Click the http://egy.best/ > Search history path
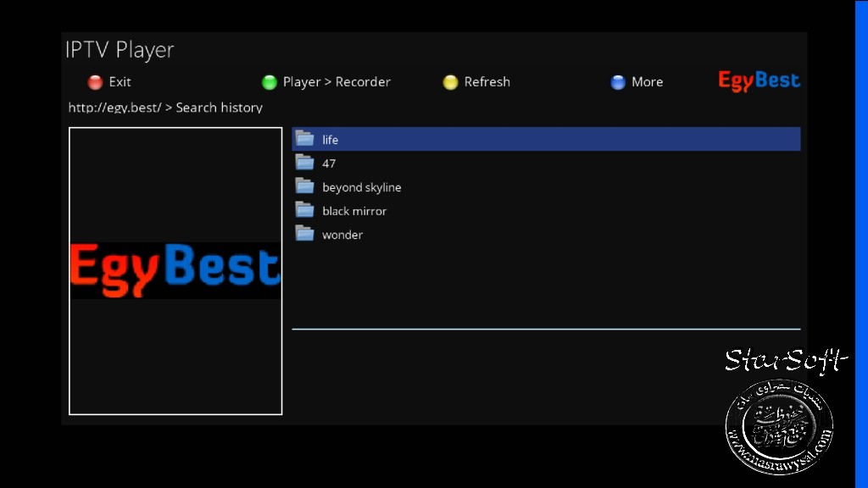Viewport: 868px width, 488px height. click(165, 108)
